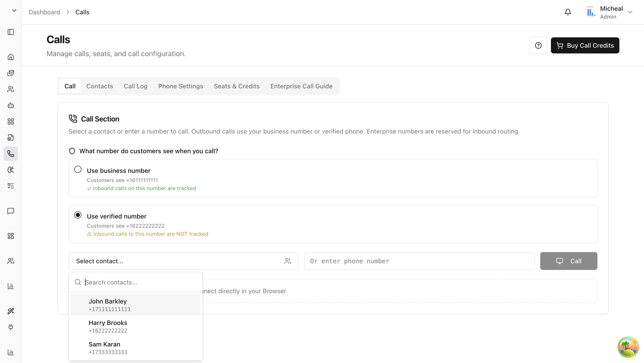This screenshot has width=644, height=363.
Task: Select the phone Calls sidebar icon
Action: [x=11, y=154]
